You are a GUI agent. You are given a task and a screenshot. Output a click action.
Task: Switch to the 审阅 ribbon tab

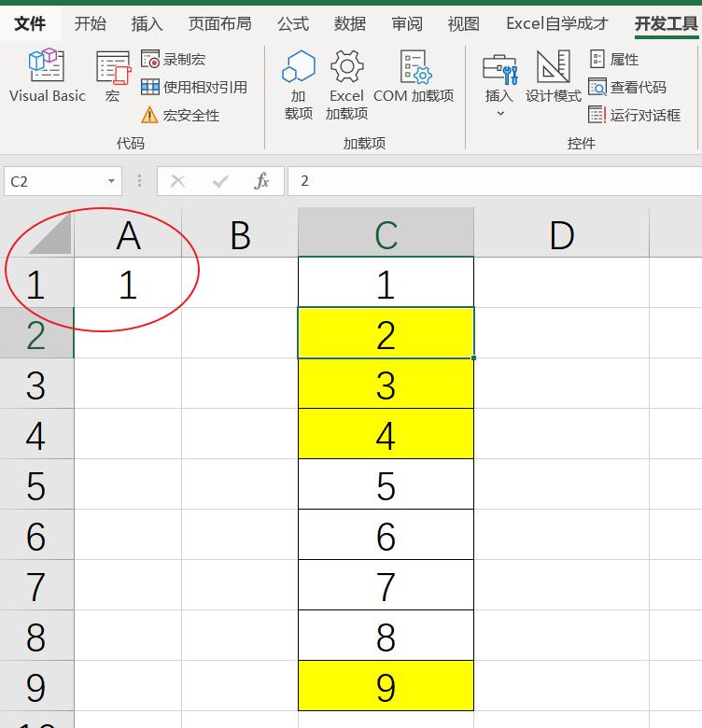pos(407,23)
